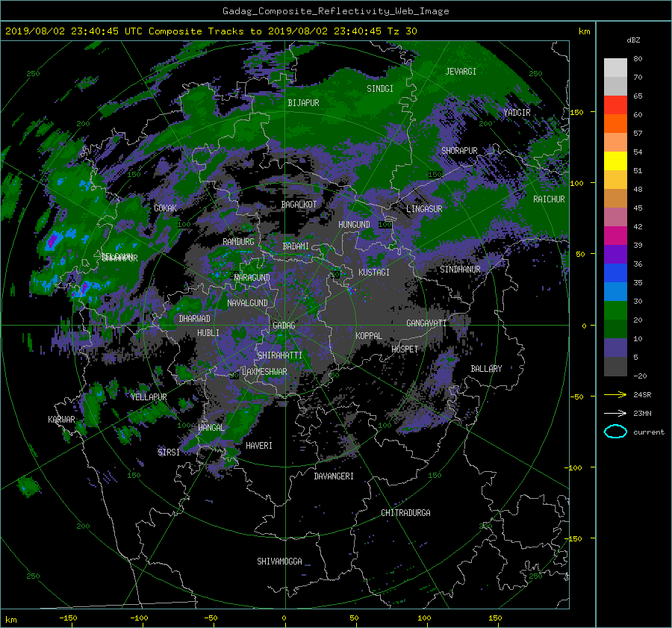This screenshot has width=672, height=628.
Task: Click the BALLARY city label
Action: click(x=486, y=369)
